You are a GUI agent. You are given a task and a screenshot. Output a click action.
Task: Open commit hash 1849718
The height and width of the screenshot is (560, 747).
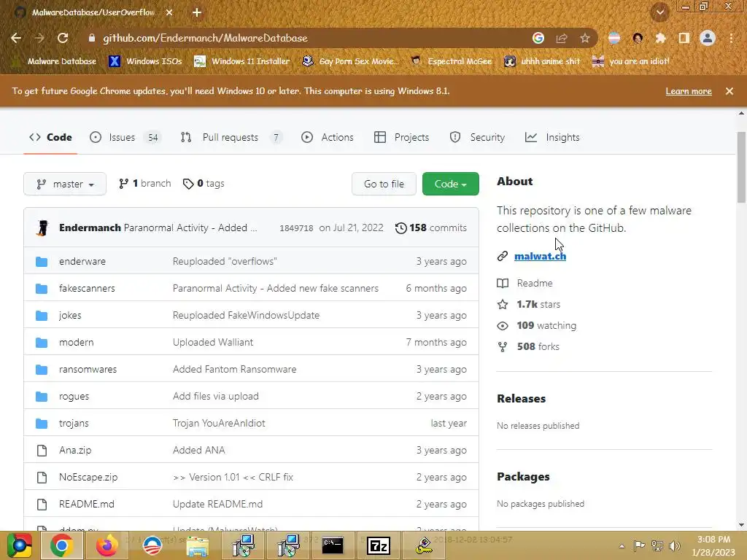click(296, 228)
